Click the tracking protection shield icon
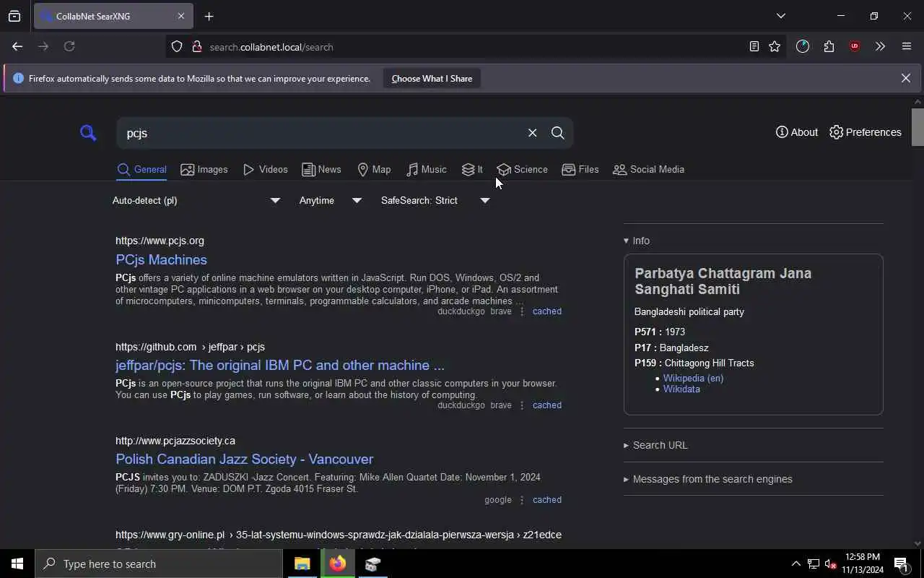 tap(177, 46)
